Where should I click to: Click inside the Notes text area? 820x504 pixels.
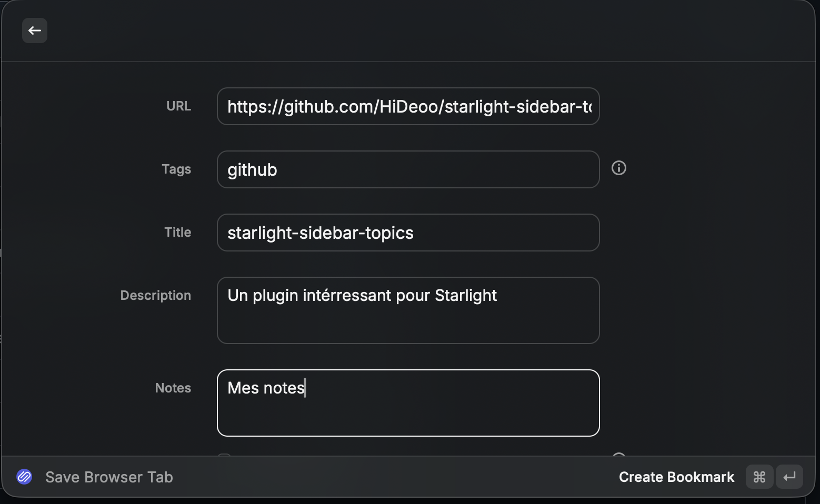pyautogui.click(x=408, y=403)
